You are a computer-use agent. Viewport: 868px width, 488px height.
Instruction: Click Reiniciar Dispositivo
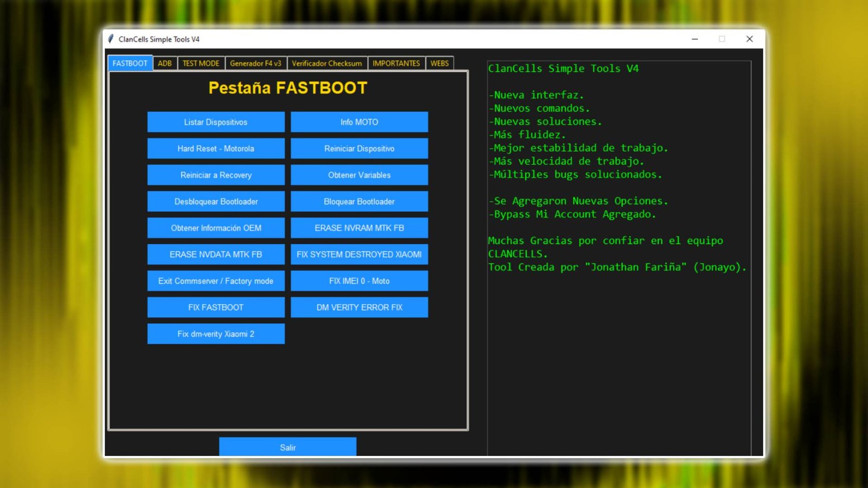click(359, 148)
